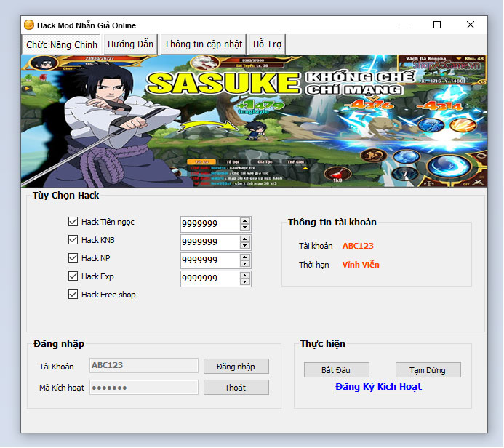Minimize the Hack Mod window
This screenshot has width=504, height=448.
(404, 25)
